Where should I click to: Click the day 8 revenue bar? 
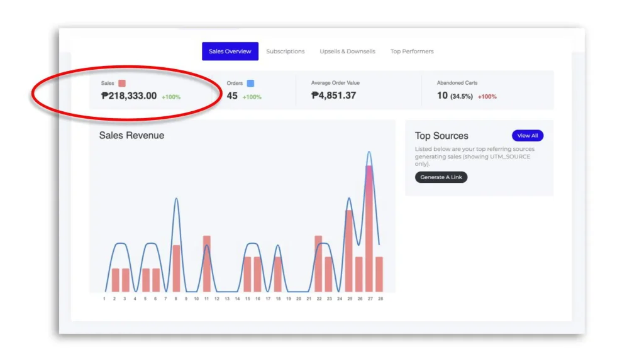tap(176, 268)
